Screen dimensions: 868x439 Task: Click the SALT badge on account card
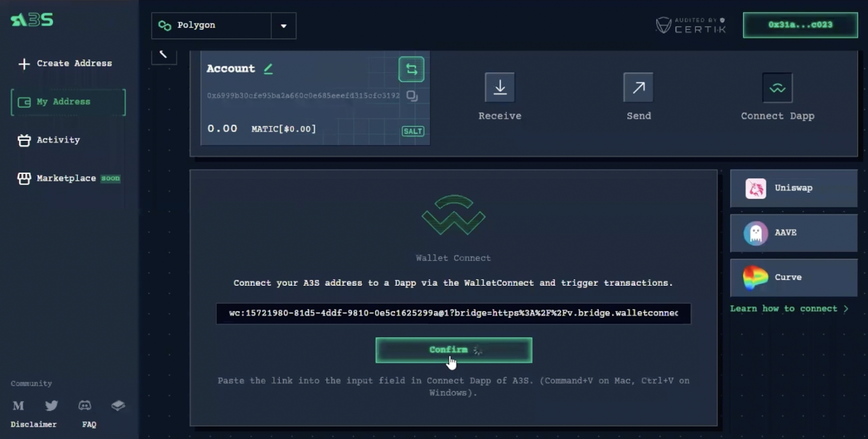(413, 131)
